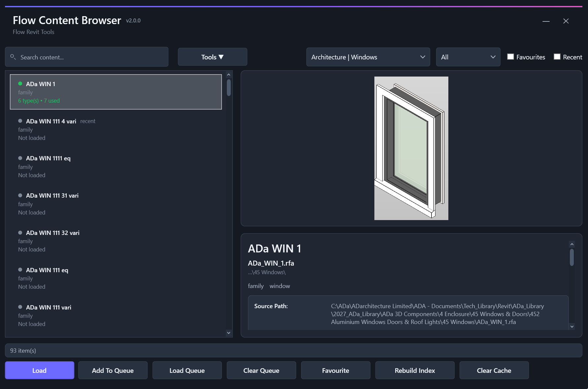This screenshot has height=389, width=588.
Task: Click the Search content field
Action: pos(87,57)
